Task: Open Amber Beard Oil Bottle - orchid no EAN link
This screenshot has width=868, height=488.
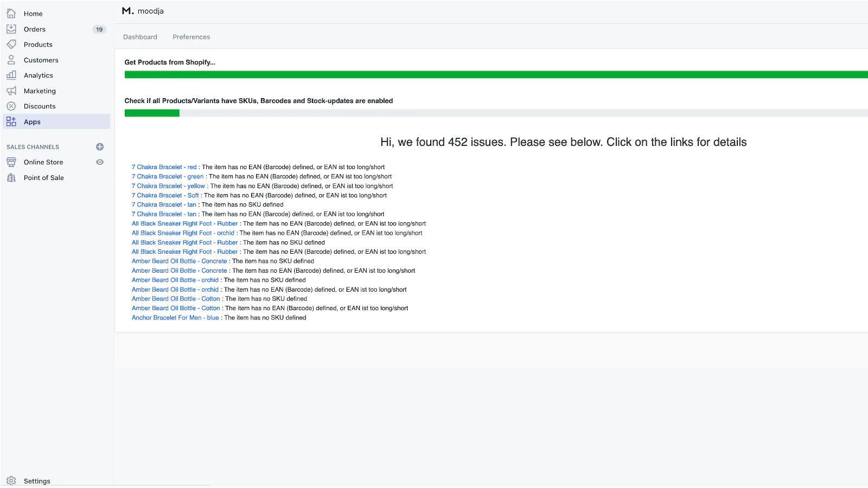Action: (x=175, y=290)
